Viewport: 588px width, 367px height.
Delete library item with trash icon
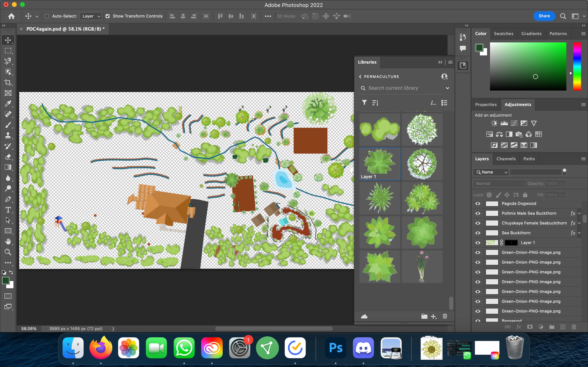point(445,316)
